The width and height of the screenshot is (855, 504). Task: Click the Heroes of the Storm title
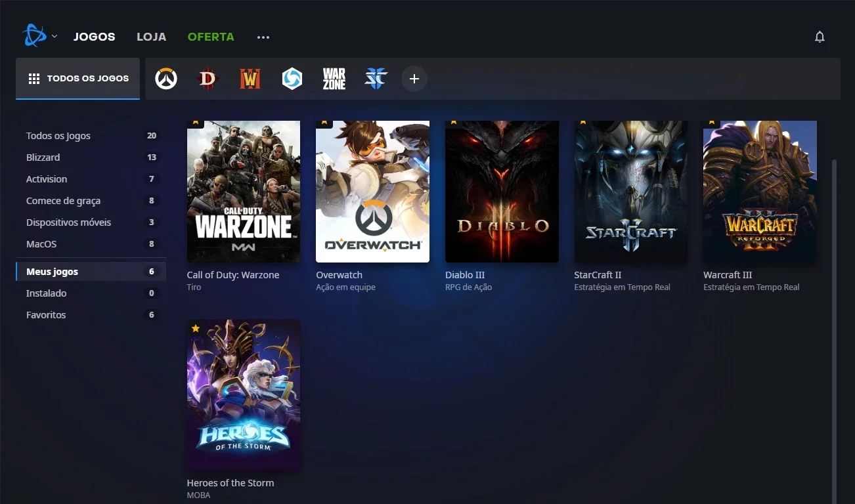click(x=230, y=483)
